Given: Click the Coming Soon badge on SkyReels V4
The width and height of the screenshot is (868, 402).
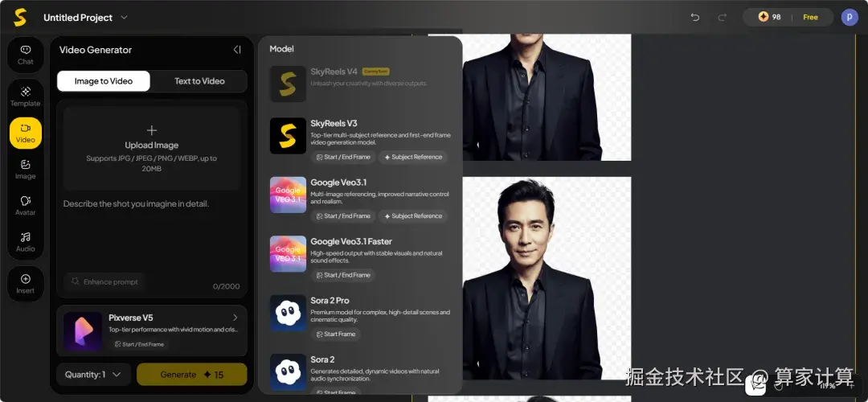Looking at the screenshot, I should click(x=376, y=72).
